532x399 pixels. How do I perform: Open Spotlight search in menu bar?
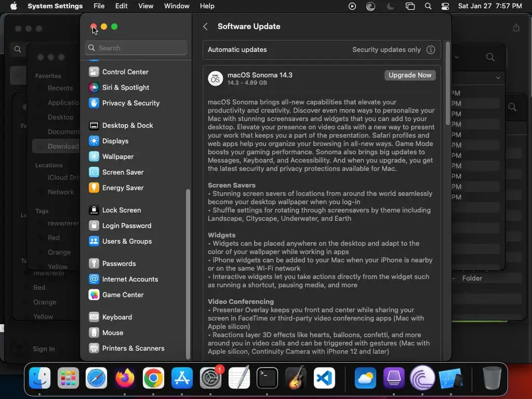(428, 6)
